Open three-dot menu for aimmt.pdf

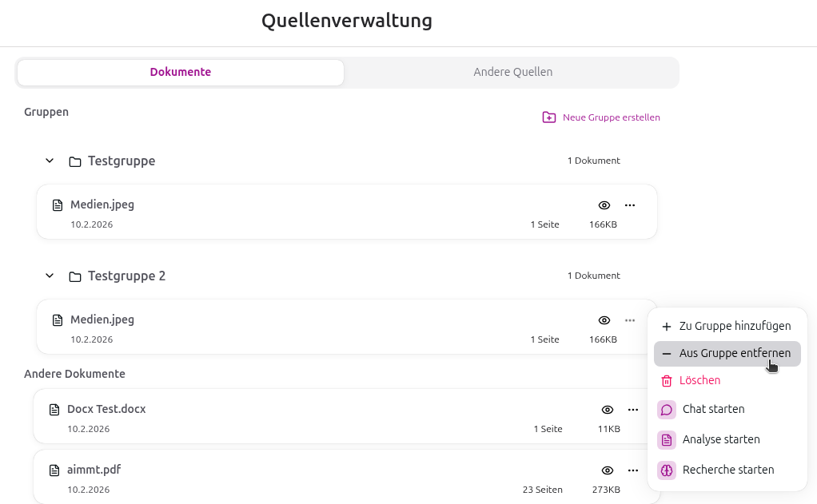(x=632, y=470)
